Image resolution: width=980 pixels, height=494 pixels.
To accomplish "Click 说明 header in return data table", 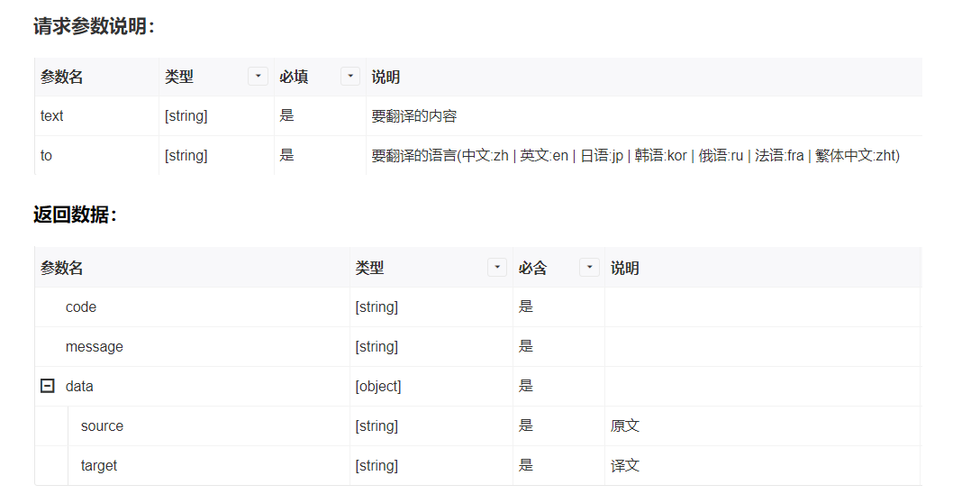I will (625, 269).
